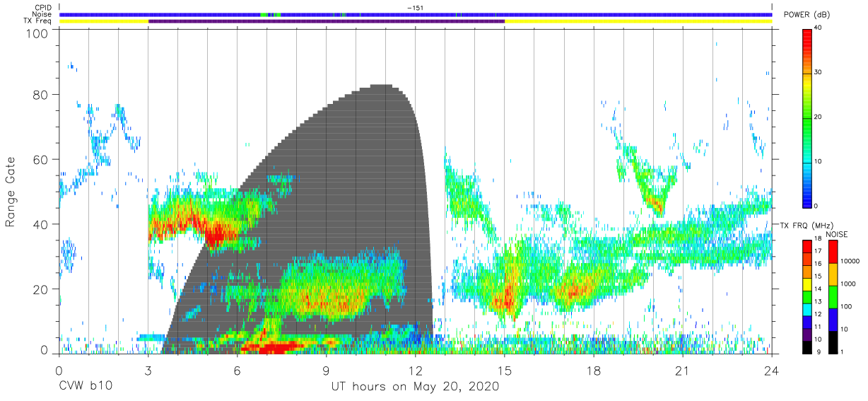Viewport: 868px width, 401px height.
Task: Click the blue Noise bar
Action: click(416, 14)
